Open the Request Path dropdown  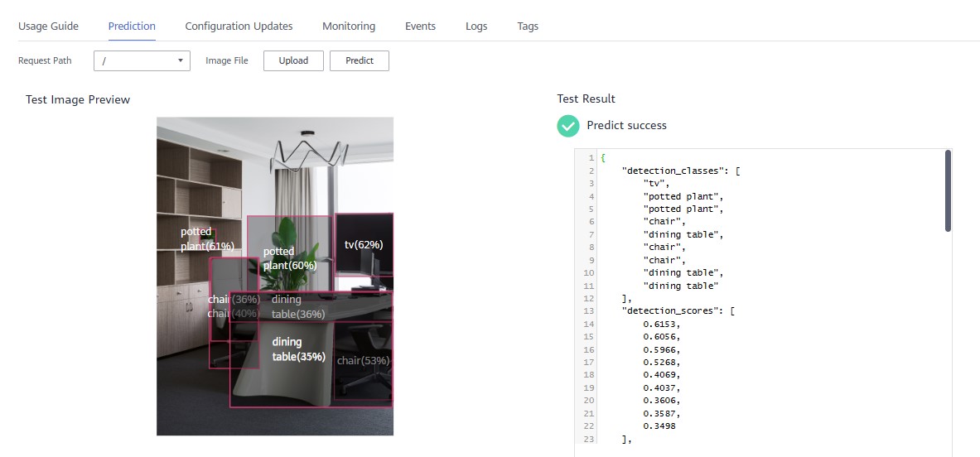142,60
